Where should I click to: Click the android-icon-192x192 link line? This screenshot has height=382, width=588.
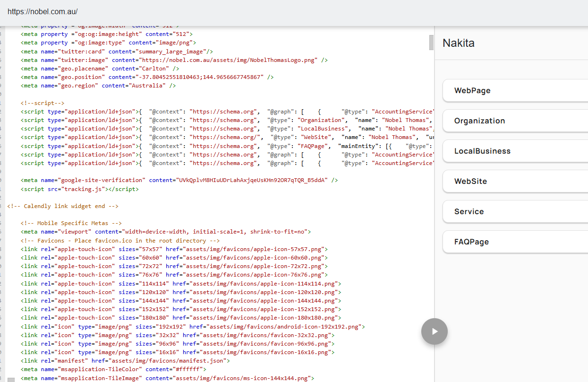(193, 327)
